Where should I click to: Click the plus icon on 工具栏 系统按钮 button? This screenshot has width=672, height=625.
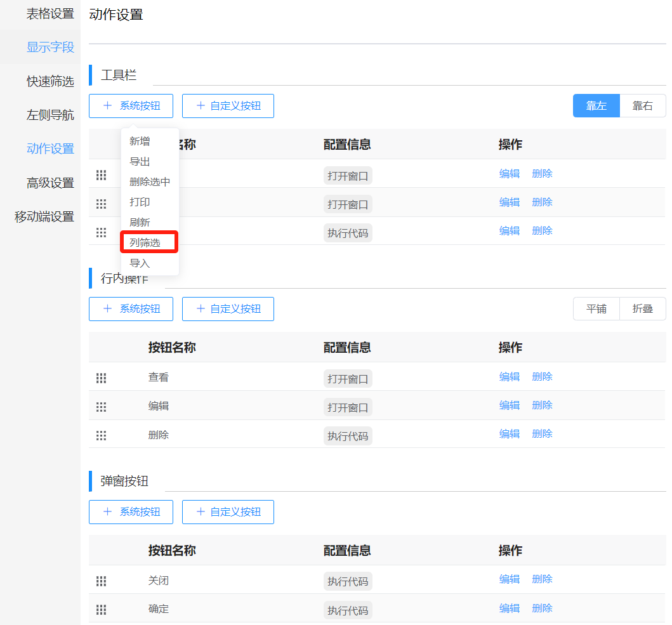click(107, 105)
